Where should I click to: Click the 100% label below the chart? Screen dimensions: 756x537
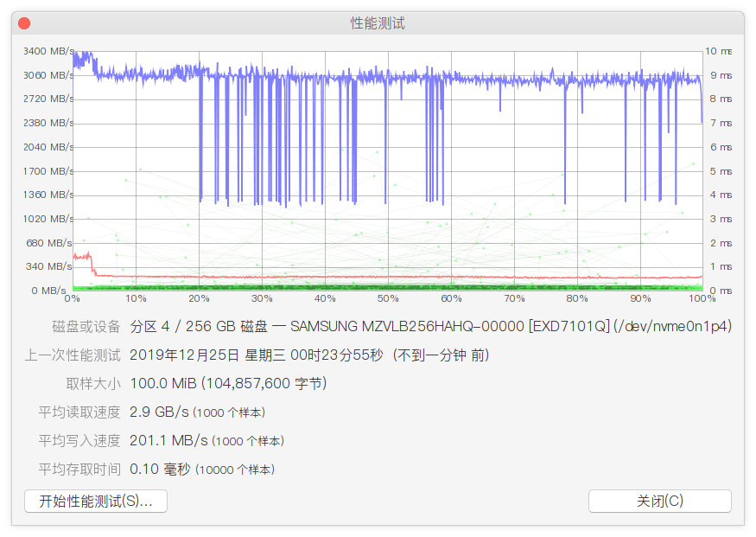click(x=702, y=298)
